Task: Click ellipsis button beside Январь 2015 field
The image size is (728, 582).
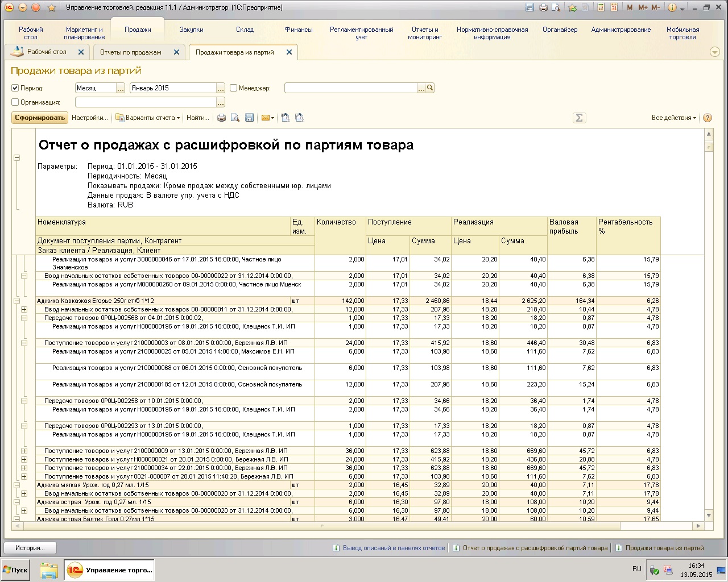Action: [221, 88]
